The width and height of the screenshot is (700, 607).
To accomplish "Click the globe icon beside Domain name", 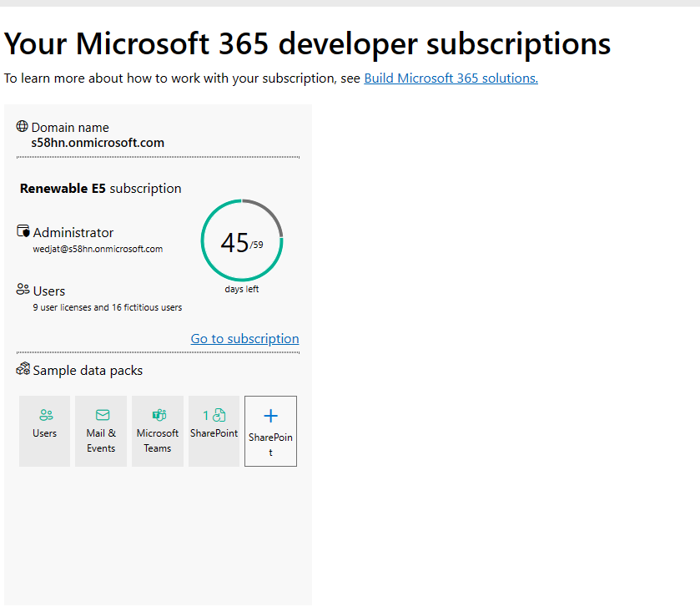I will click(x=23, y=126).
